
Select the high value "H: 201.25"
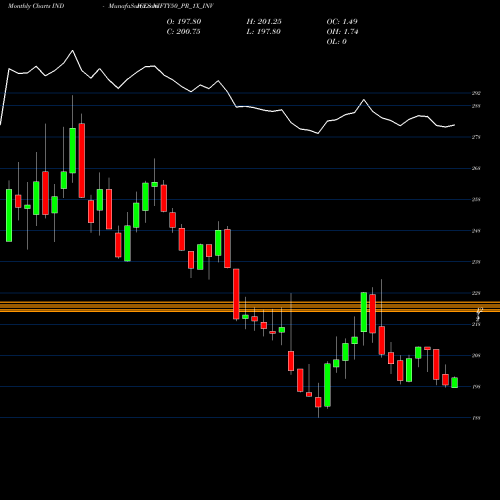[264, 21]
